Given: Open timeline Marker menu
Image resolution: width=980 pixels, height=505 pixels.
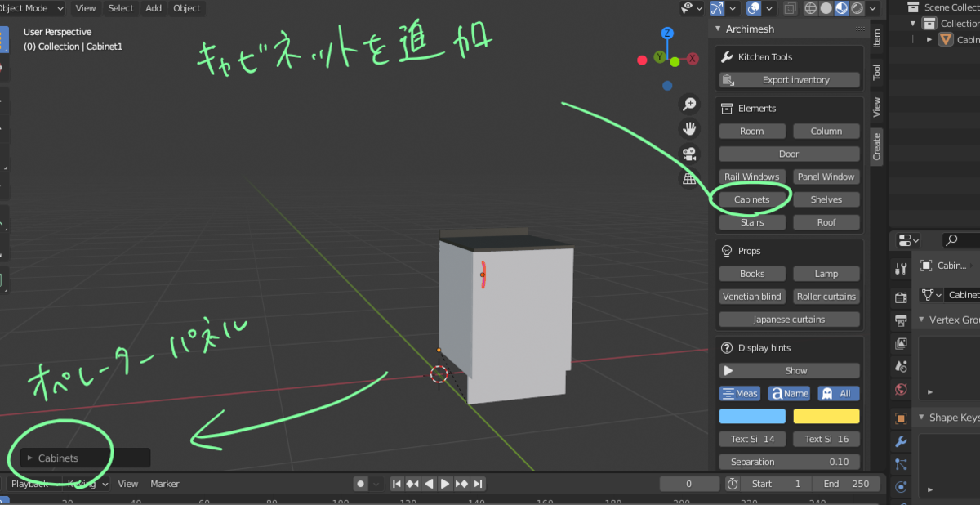Looking at the screenshot, I should pyautogui.click(x=165, y=484).
